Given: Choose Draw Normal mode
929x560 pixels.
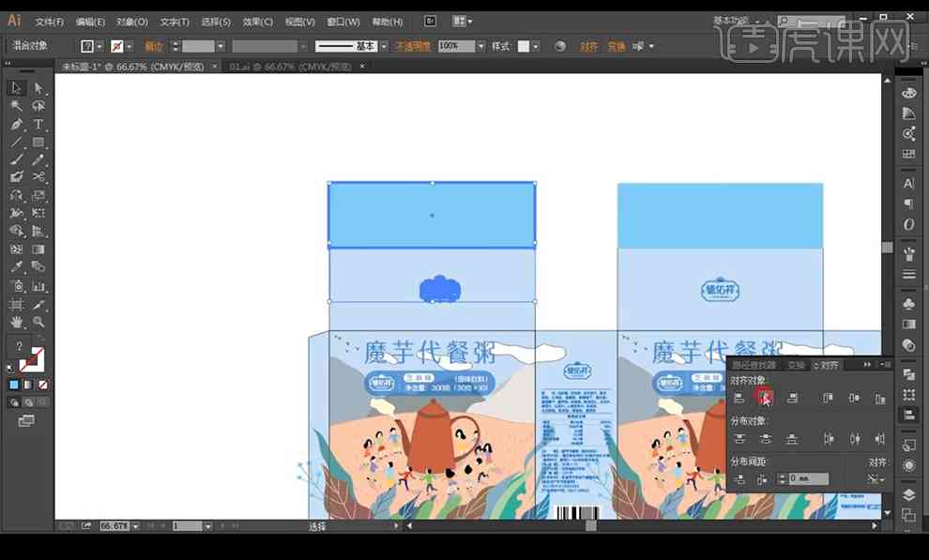Looking at the screenshot, I should point(14,403).
